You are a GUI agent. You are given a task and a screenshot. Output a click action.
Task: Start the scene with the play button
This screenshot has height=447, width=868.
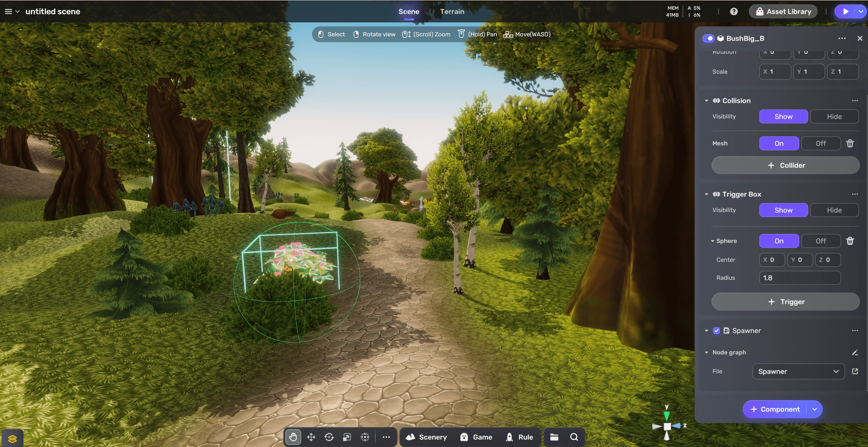(845, 11)
